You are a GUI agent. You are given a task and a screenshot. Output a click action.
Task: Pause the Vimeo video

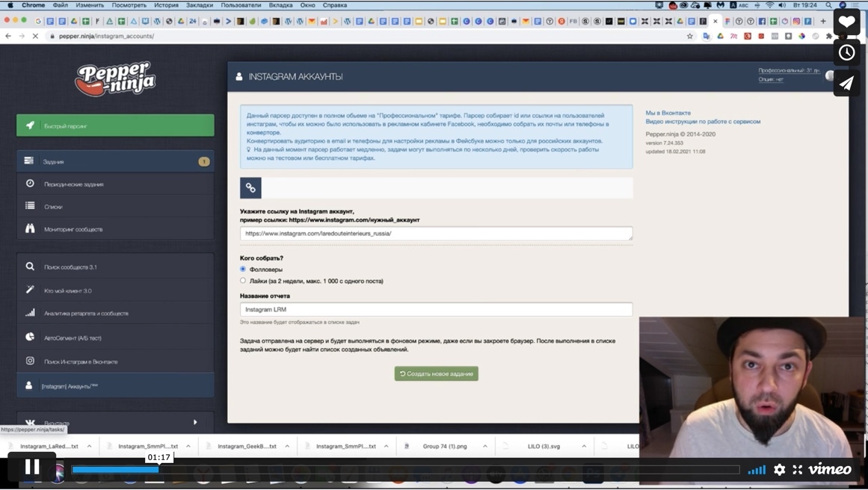click(32, 468)
